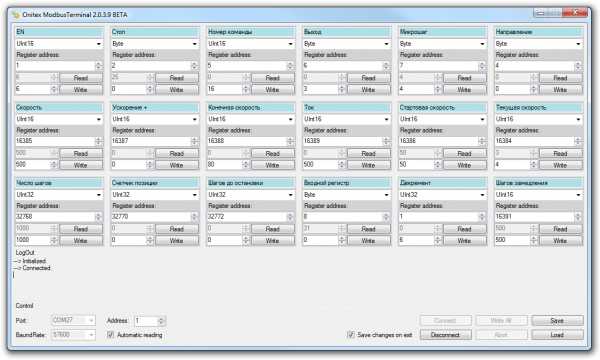
Task: Click the Счетчик позиции panel title field
Action: pyautogui.click(x=155, y=183)
